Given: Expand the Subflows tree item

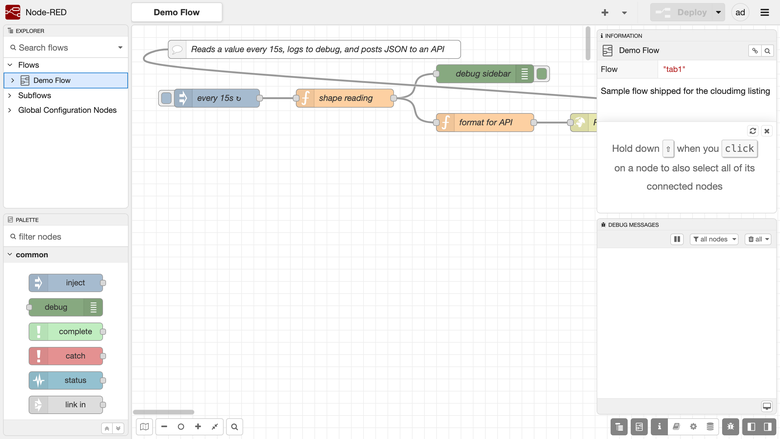Looking at the screenshot, I should coord(9,95).
